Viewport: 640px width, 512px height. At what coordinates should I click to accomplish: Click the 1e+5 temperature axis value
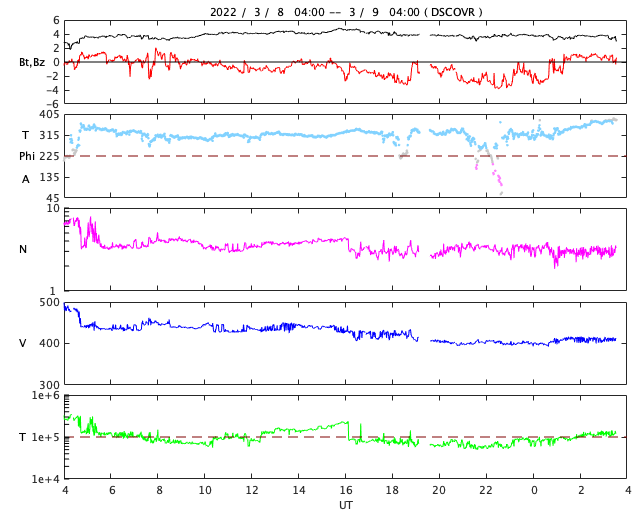tap(46, 437)
